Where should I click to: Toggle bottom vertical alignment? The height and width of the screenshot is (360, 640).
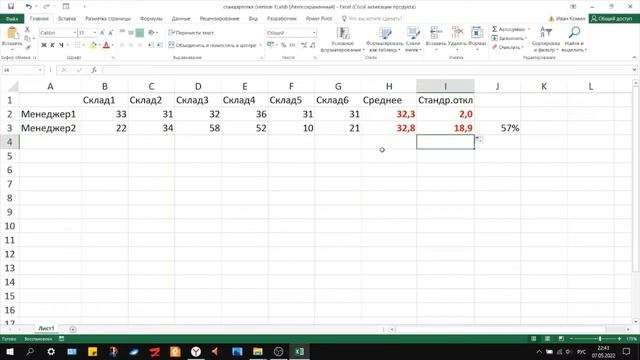point(140,33)
